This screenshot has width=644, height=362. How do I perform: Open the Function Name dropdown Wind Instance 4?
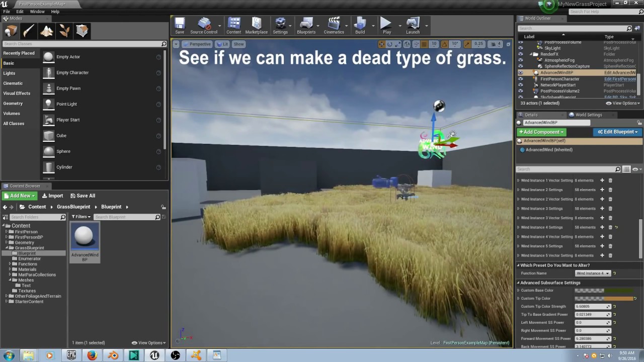coord(593,273)
